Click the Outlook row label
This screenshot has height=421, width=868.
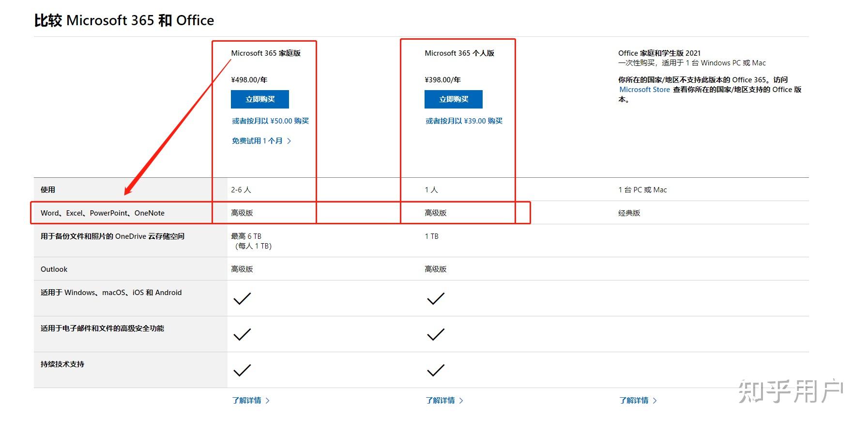[x=54, y=269]
